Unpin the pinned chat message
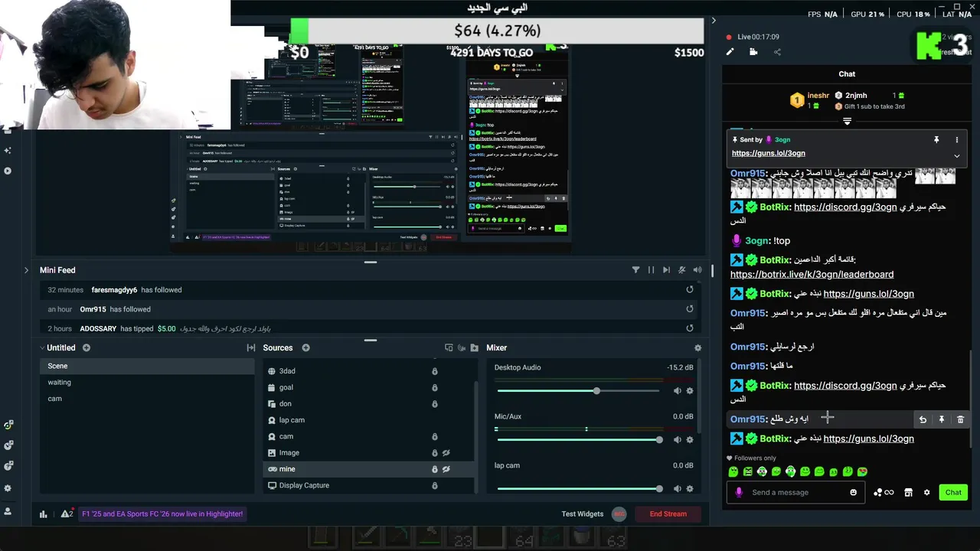The width and height of the screenshot is (980, 551). 936,140
